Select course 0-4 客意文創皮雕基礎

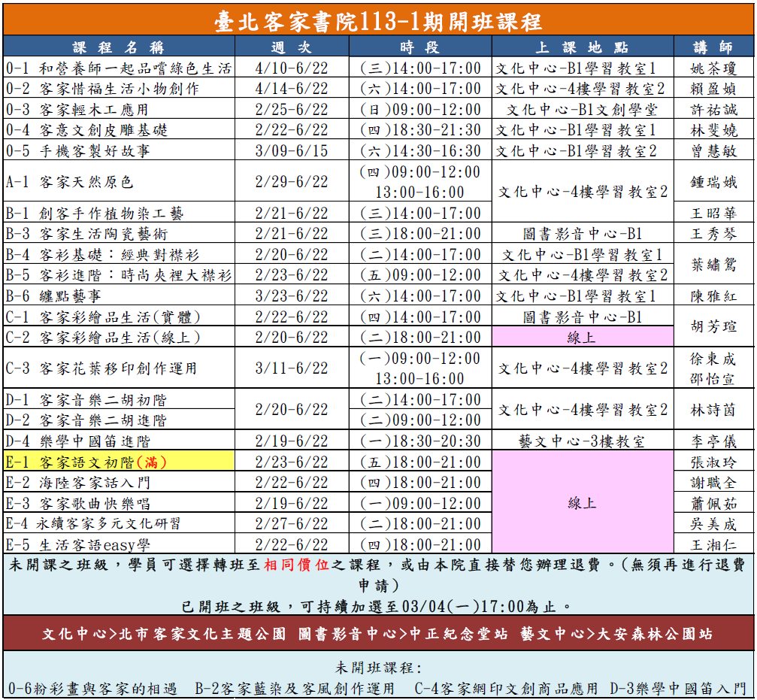click(x=87, y=130)
